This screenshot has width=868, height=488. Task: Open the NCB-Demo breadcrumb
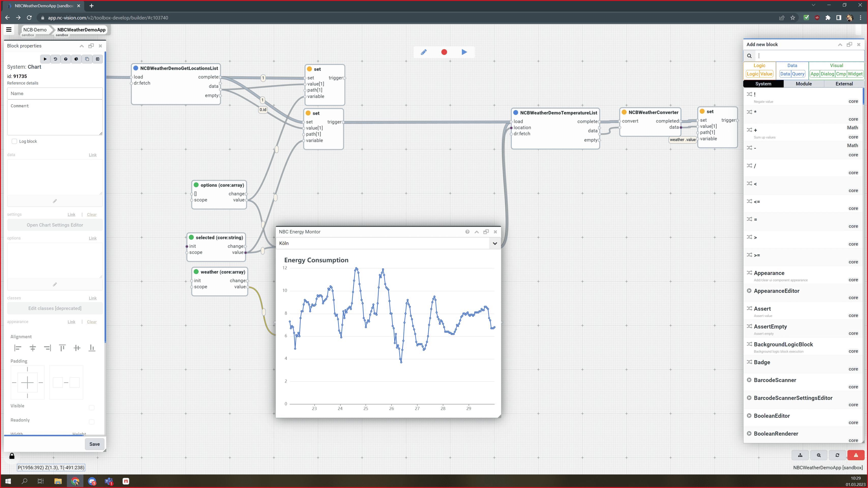(x=35, y=30)
